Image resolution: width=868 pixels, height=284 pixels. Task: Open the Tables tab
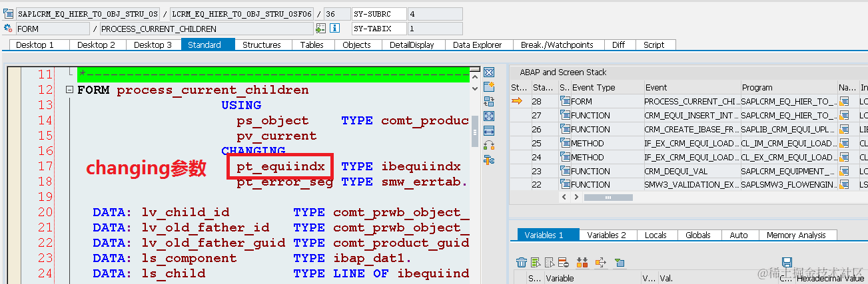click(x=312, y=45)
